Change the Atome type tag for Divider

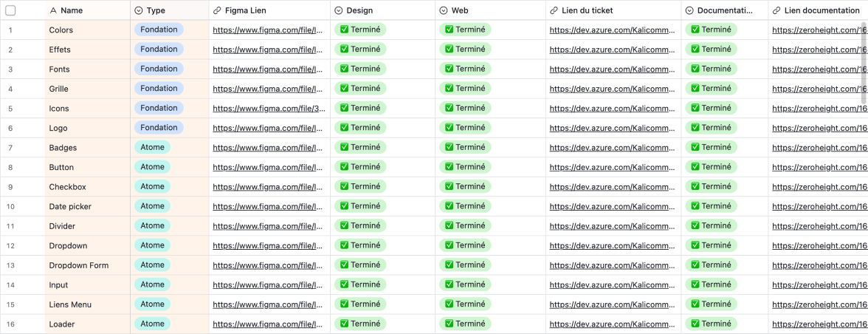(152, 225)
